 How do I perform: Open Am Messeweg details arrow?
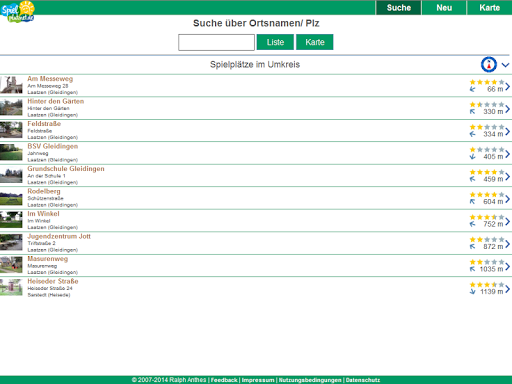(507, 86)
